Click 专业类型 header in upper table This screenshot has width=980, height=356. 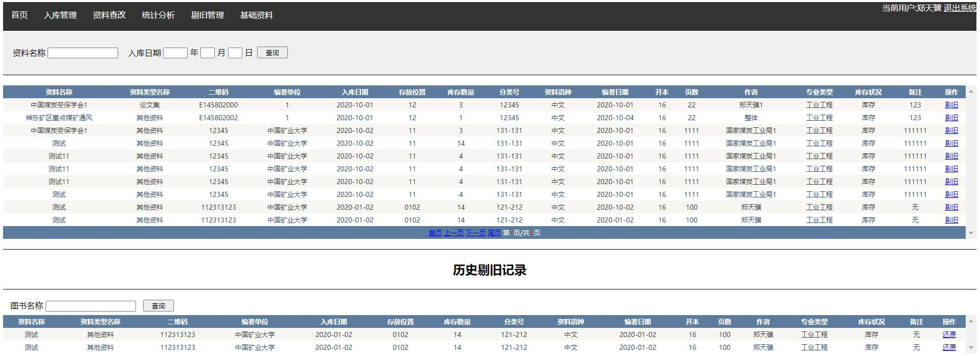(x=819, y=92)
